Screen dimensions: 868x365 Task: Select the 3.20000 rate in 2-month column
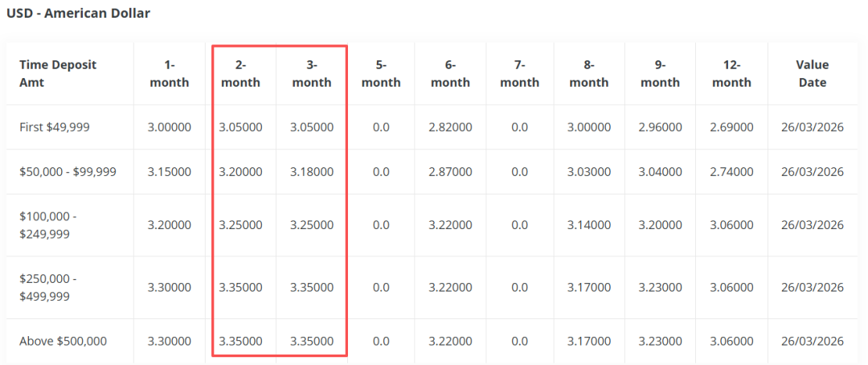point(240,172)
